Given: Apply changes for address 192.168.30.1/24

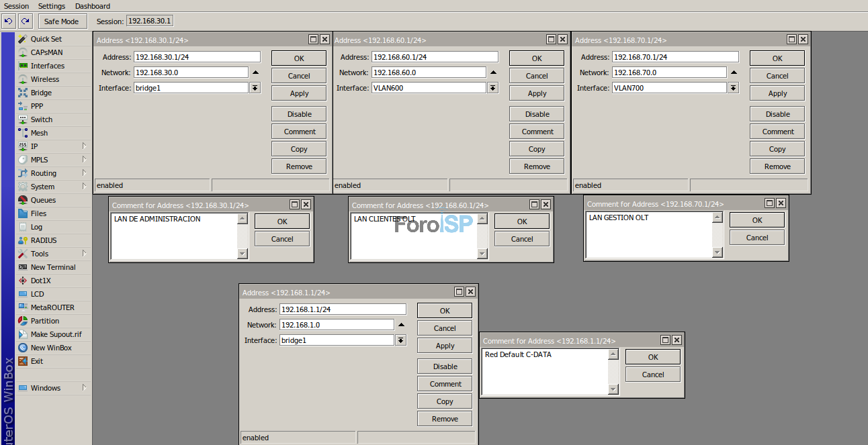Looking at the screenshot, I should click(298, 93).
